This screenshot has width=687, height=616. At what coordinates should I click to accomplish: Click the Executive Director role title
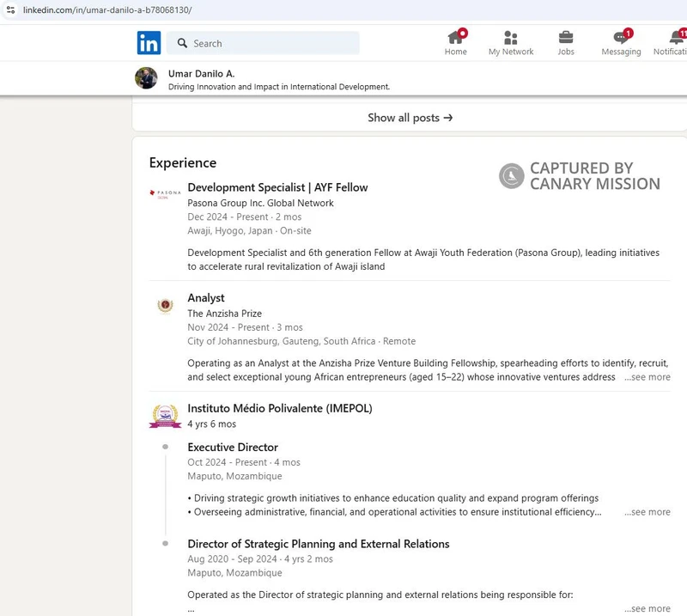pyautogui.click(x=233, y=448)
